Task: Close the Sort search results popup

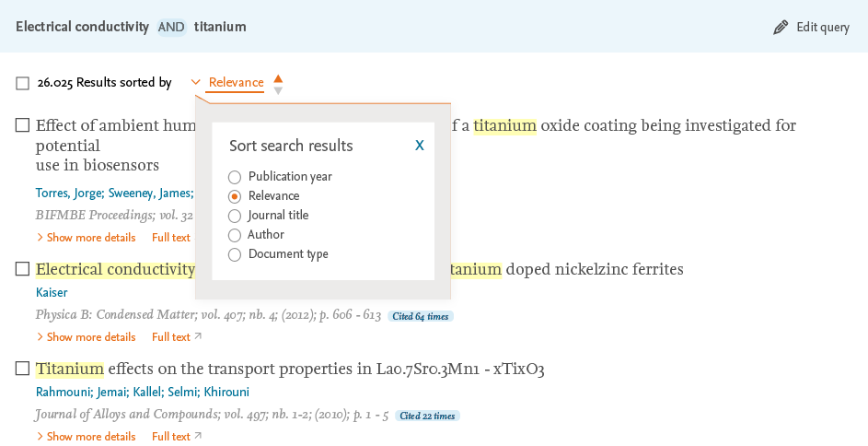Action: (420, 146)
